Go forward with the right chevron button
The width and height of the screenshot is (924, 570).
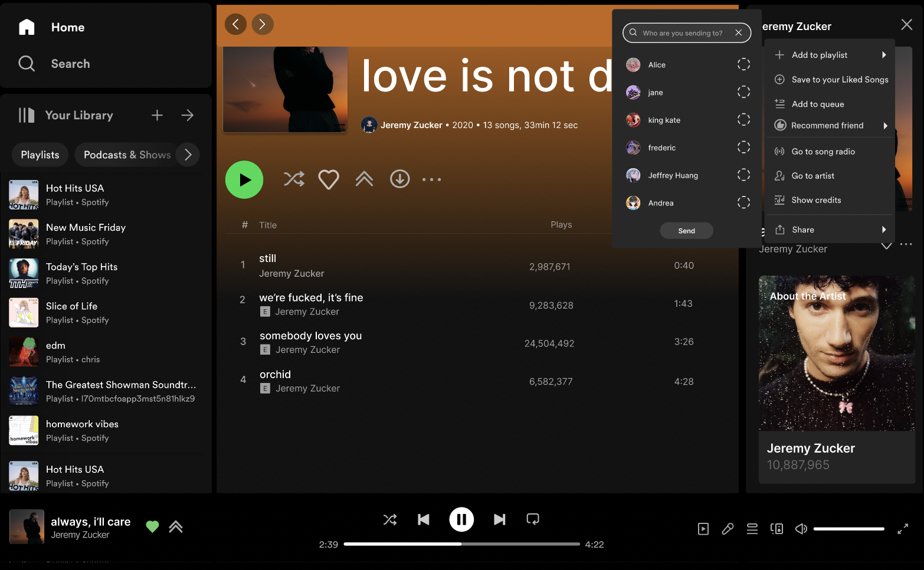click(x=263, y=24)
